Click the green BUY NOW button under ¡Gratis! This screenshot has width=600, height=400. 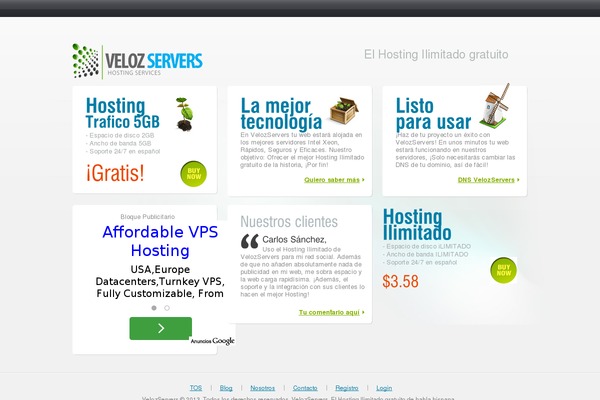pos(194,174)
